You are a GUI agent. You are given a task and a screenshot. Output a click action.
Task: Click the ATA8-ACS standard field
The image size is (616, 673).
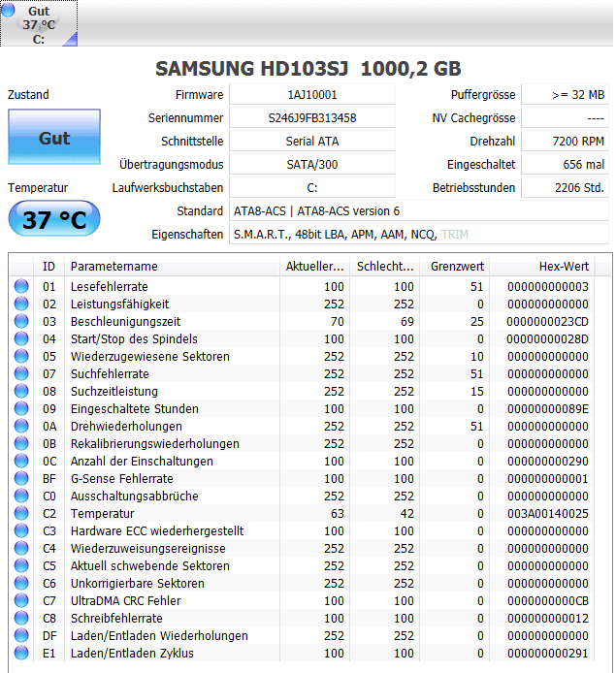419,210
